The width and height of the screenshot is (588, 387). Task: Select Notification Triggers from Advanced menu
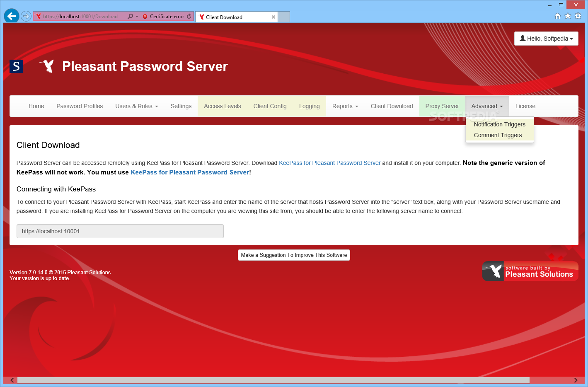(x=500, y=124)
